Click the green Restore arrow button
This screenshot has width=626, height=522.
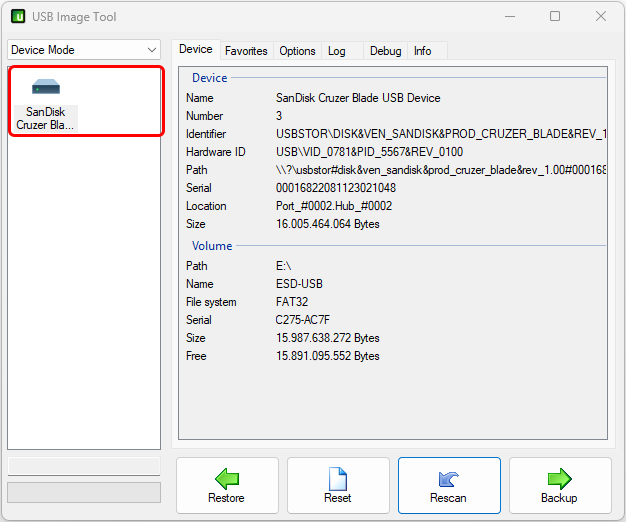click(227, 485)
